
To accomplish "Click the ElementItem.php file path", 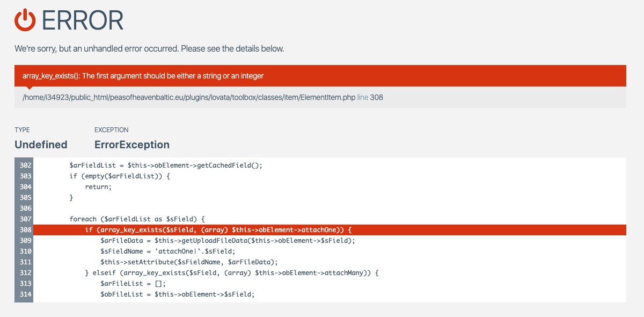I will click(x=189, y=98).
